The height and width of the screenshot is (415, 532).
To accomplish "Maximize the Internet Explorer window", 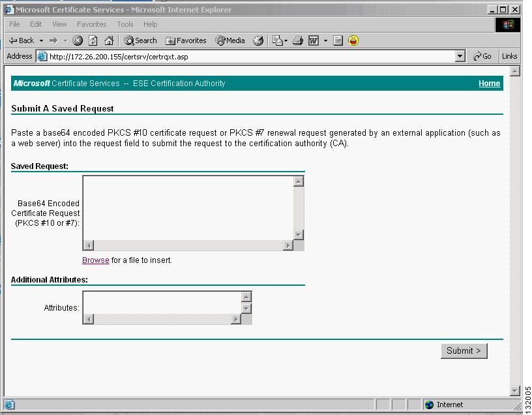I will click(503, 10).
